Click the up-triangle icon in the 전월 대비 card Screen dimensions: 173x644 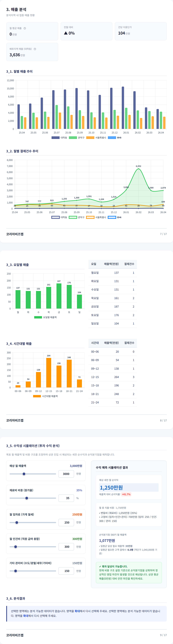(66, 33)
